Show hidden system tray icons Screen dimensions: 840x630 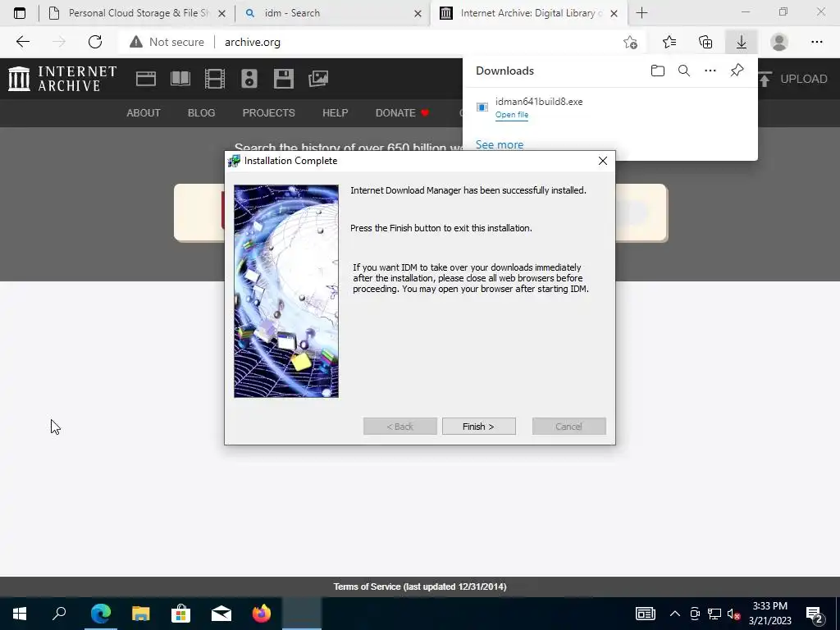(x=675, y=614)
